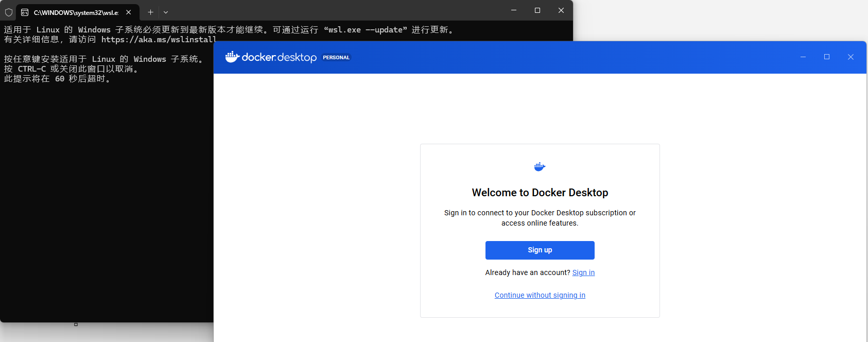Minimize the Docker Desktop window
868x342 pixels.
(x=803, y=57)
